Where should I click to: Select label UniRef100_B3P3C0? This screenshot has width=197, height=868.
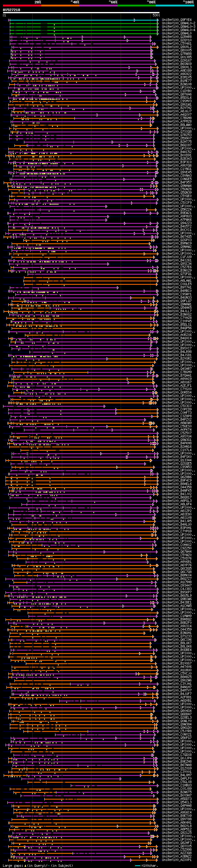pos(177,162)
